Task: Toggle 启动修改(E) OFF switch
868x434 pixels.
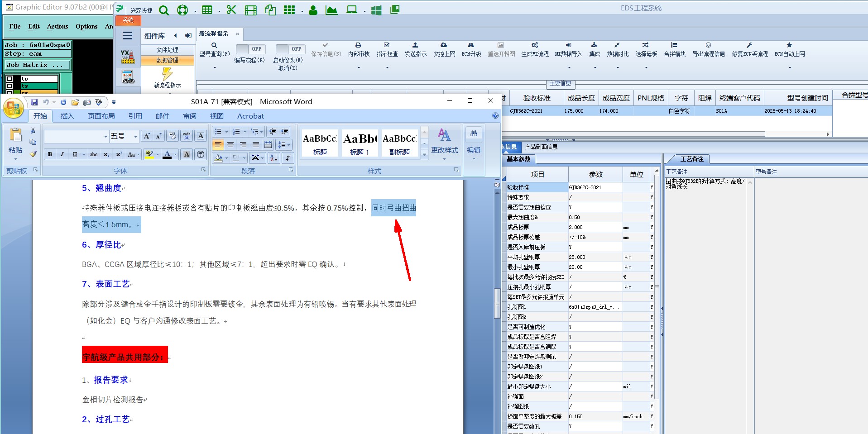Action: point(290,49)
